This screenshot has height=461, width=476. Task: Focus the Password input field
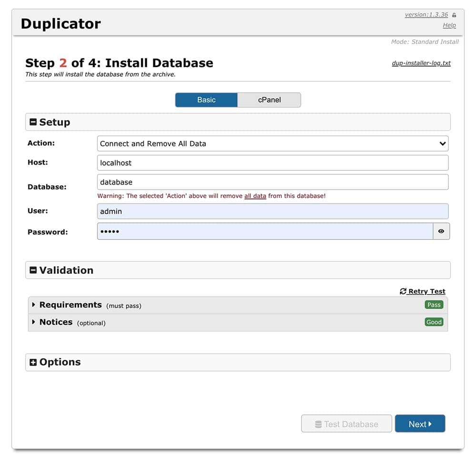(265, 231)
